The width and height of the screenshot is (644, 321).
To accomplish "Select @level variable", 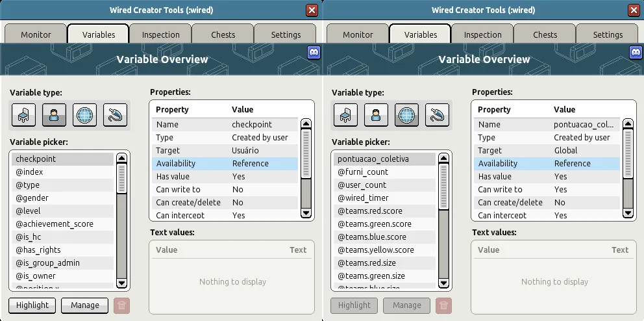I will (62, 211).
